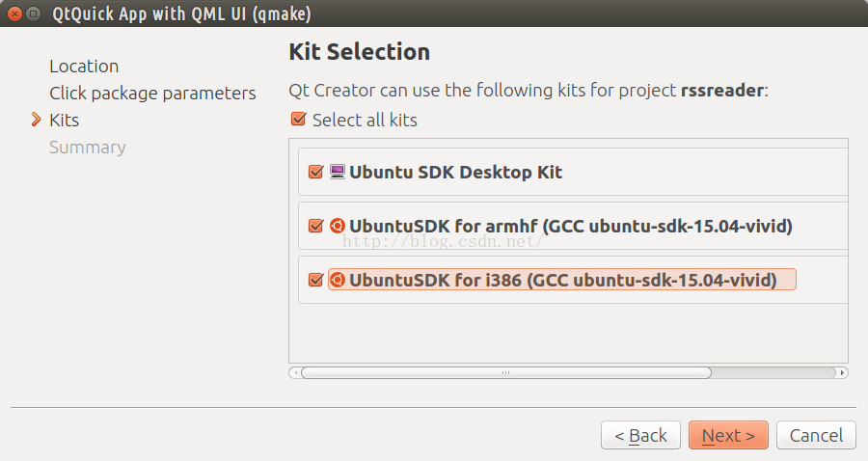Expand the UbuntuSDK for armhf kit row
Image resolution: width=868 pixels, height=461 pixels.
click(x=574, y=226)
